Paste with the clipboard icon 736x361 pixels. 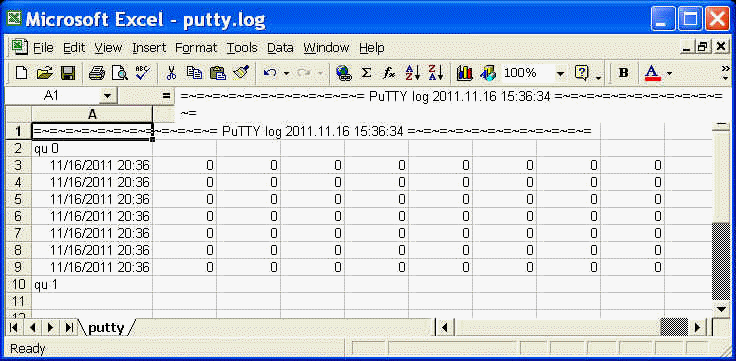click(217, 73)
